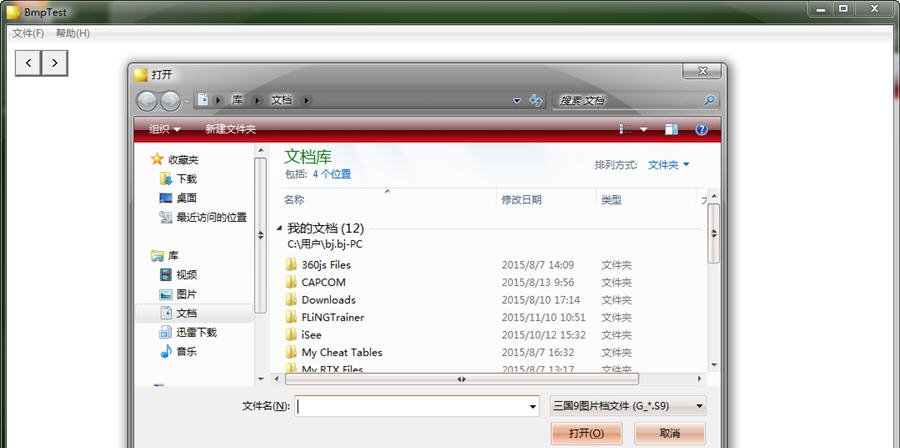Click the file list horizontal scrollbar thumb
The image size is (900, 448).
point(461,379)
